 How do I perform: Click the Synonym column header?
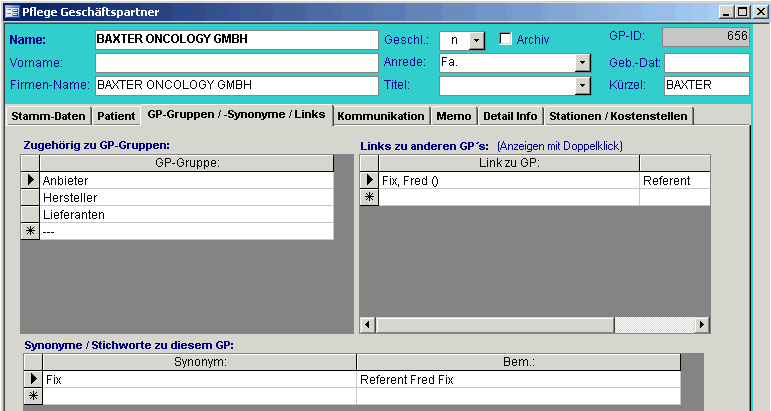[x=199, y=362]
